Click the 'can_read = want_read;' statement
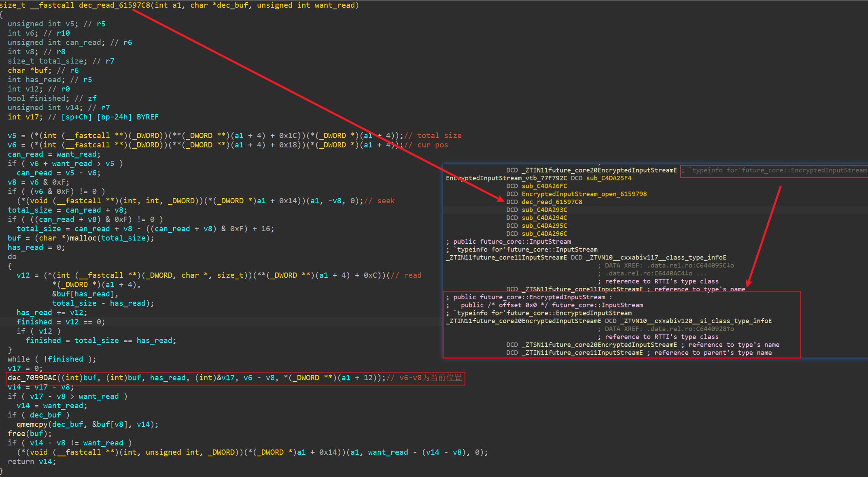 [x=54, y=154]
